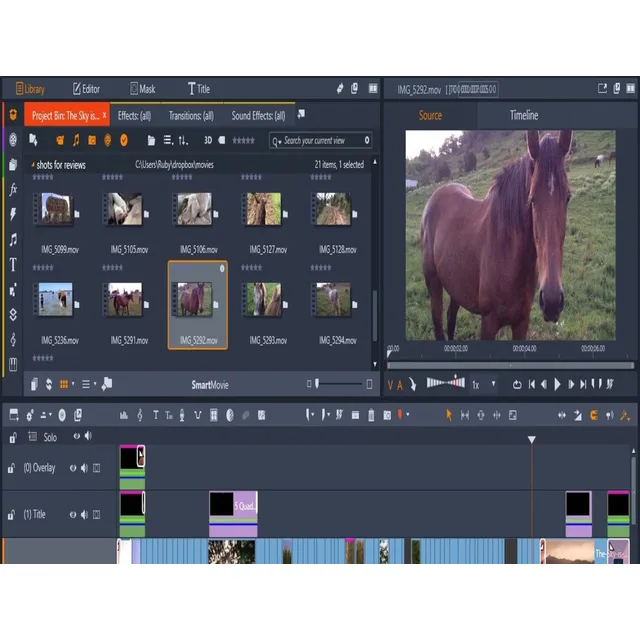Image resolution: width=640 pixels, height=640 pixels.
Task: Open the group by list dropdown in library toolbar
Action: click(168, 140)
